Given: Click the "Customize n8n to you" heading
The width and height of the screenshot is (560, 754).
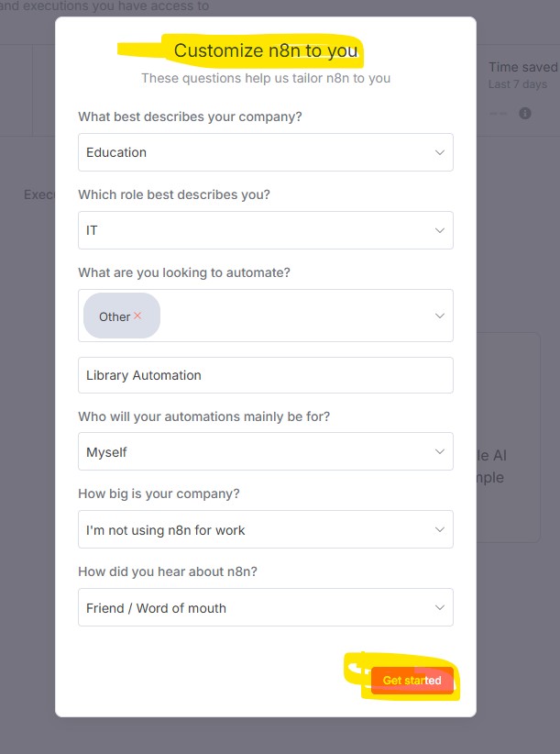Looking at the screenshot, I should tap(266, 50).
